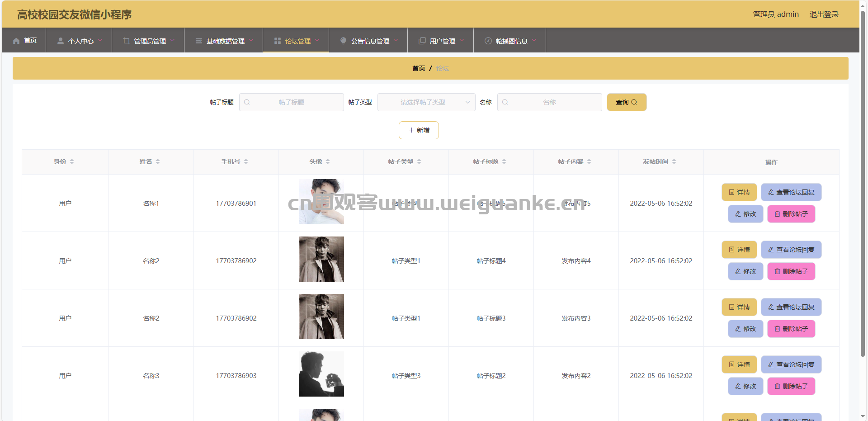The height and width of the screenshot is (421, 868).
Task: Toggle sort on 发帖时间 column
Action: tap(674, 161)
